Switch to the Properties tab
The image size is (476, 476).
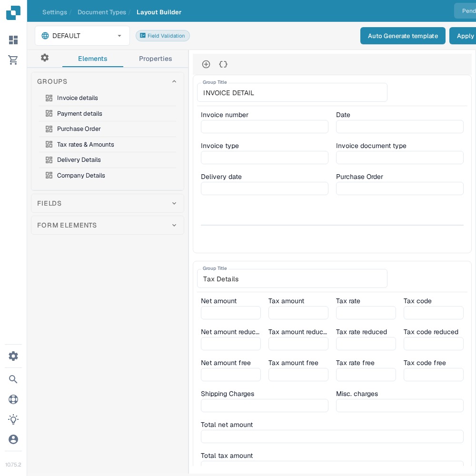point(156,59)
